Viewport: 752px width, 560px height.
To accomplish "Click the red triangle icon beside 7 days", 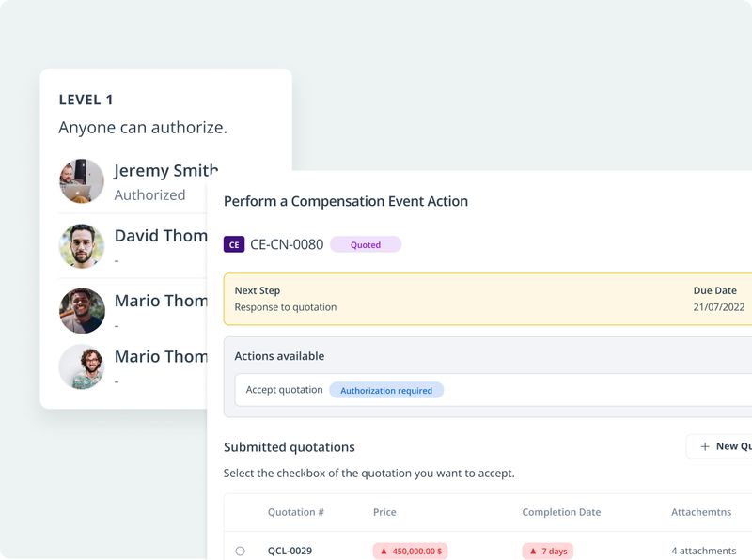I will pyautogui.click(x=533, y=552).
